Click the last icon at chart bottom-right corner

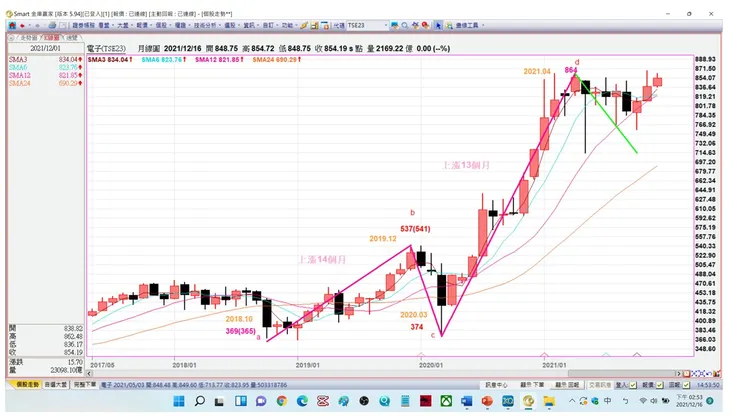coord(717,374)
